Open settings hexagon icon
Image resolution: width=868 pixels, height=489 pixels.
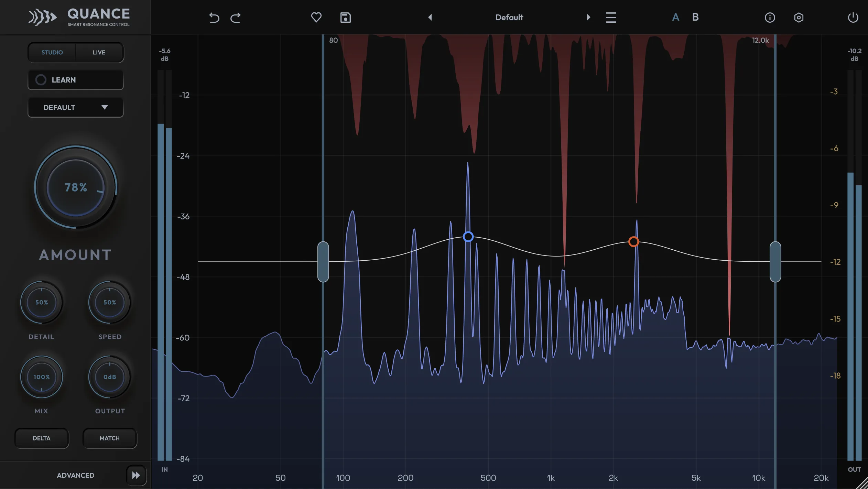[799, 18]
